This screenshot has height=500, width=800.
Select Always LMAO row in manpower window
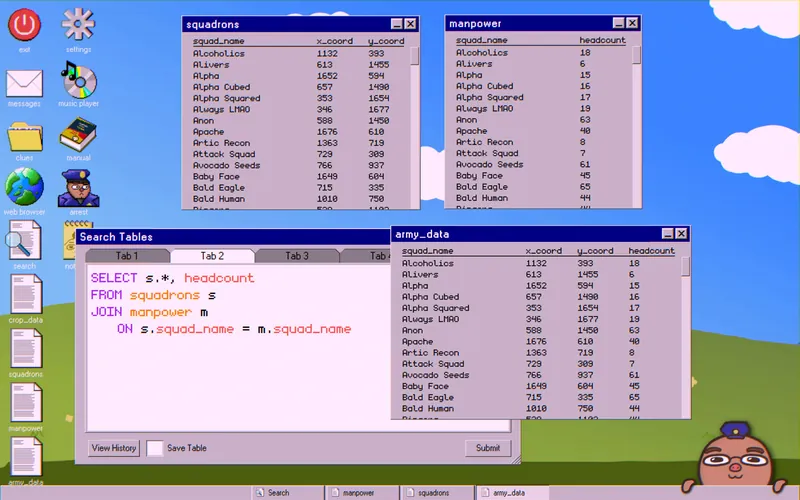[542, 108]
